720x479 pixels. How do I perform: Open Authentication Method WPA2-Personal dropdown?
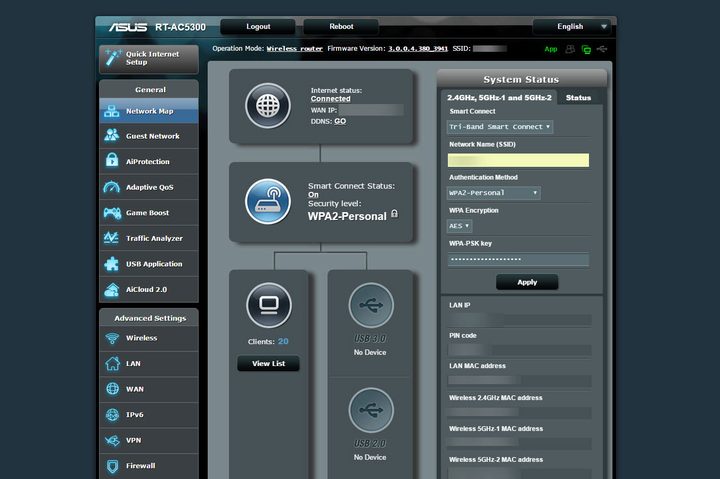click(x=494, y=193)
